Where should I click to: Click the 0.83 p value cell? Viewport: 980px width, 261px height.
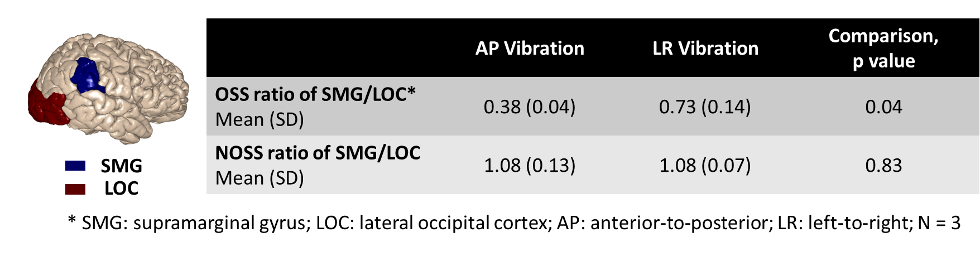point(883,165)
